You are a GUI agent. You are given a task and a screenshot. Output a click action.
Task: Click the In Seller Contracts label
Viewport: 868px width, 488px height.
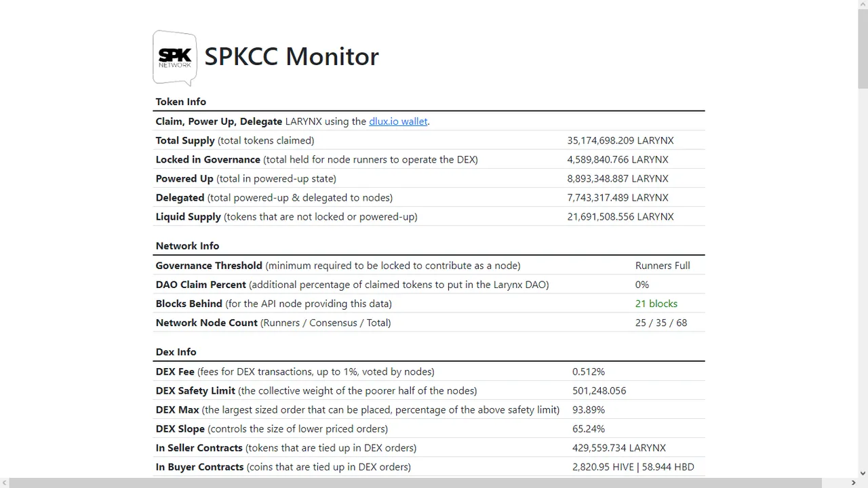199,447
